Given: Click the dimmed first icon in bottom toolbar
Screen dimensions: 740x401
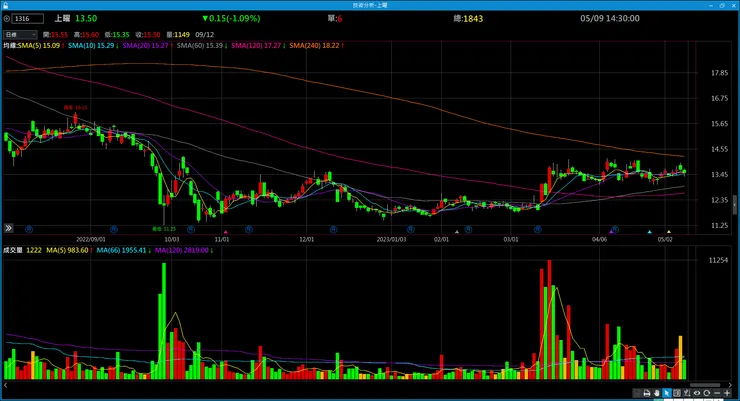Looking at the screenshot, I should [x=636, y=393].
